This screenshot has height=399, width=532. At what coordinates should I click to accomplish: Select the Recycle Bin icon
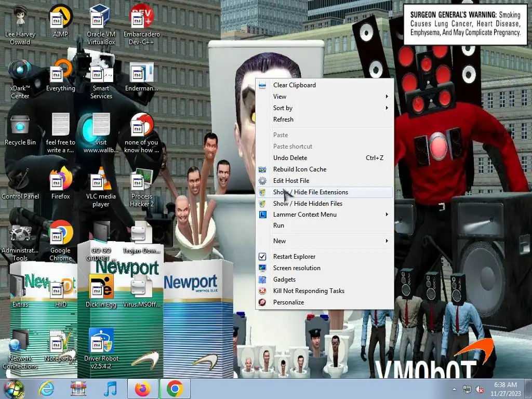[x=20, y=129]
